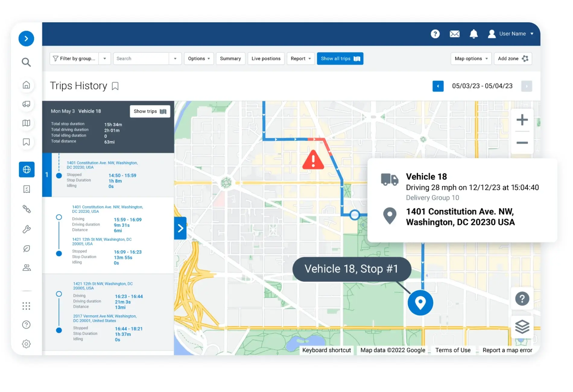
Task: Open the map view icon in sidebar
Action: [27, 123]
